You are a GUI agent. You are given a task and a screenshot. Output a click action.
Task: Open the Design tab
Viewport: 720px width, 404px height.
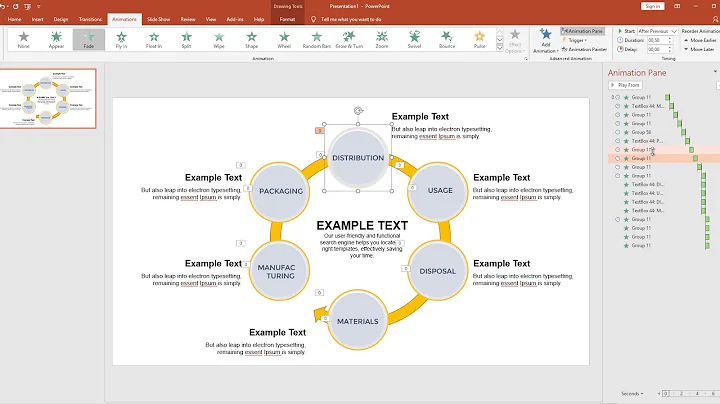tap(61, 19)
